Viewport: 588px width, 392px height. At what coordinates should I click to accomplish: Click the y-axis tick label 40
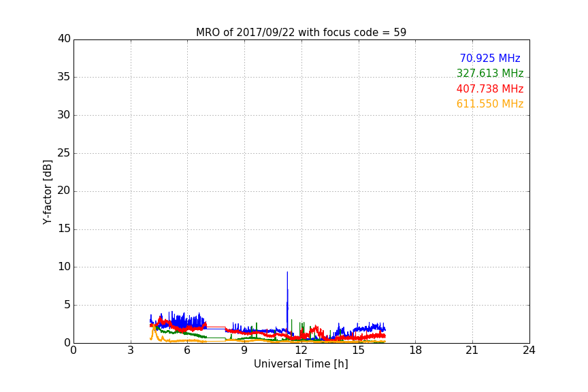pos(64,39)
